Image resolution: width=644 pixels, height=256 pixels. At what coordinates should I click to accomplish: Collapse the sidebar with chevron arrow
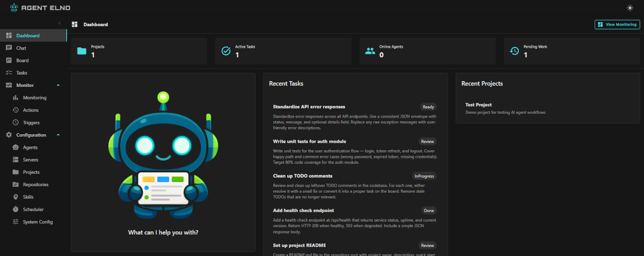(x=60, y=23)
